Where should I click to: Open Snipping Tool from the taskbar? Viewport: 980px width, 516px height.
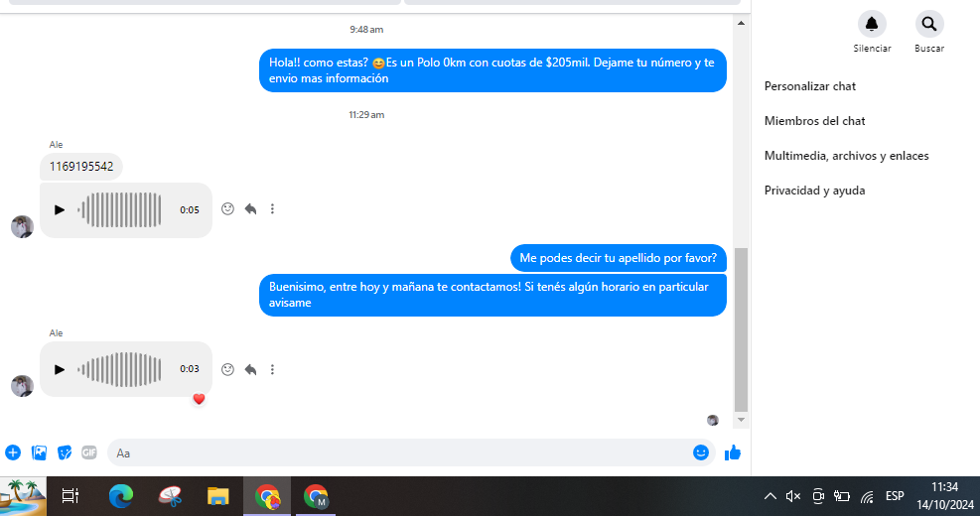click(x=170, y=496)
